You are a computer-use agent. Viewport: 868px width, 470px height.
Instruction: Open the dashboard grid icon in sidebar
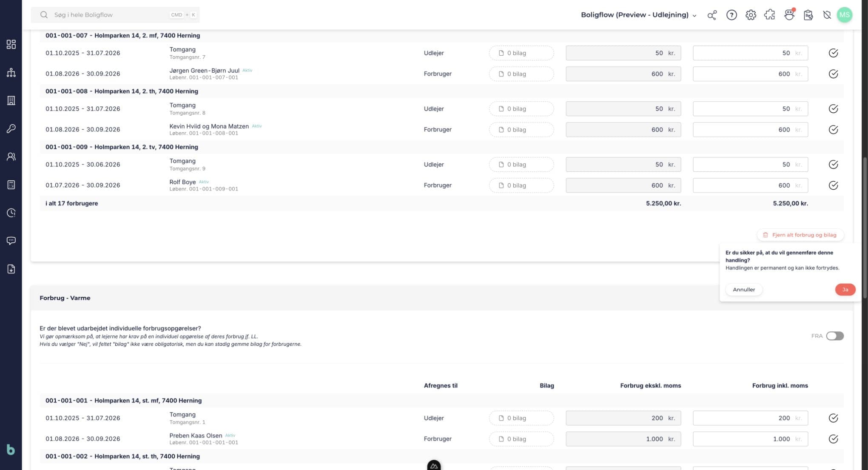coord(11,44)
